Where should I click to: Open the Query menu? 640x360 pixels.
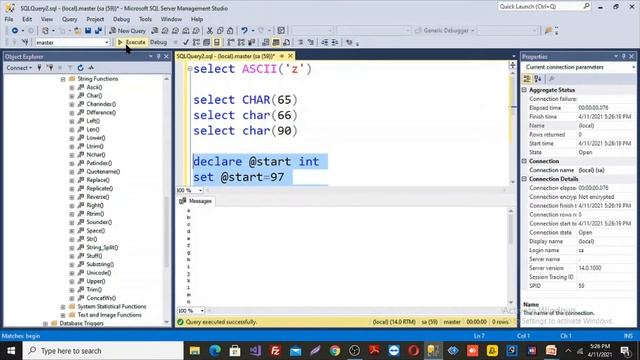coord(69,19)
